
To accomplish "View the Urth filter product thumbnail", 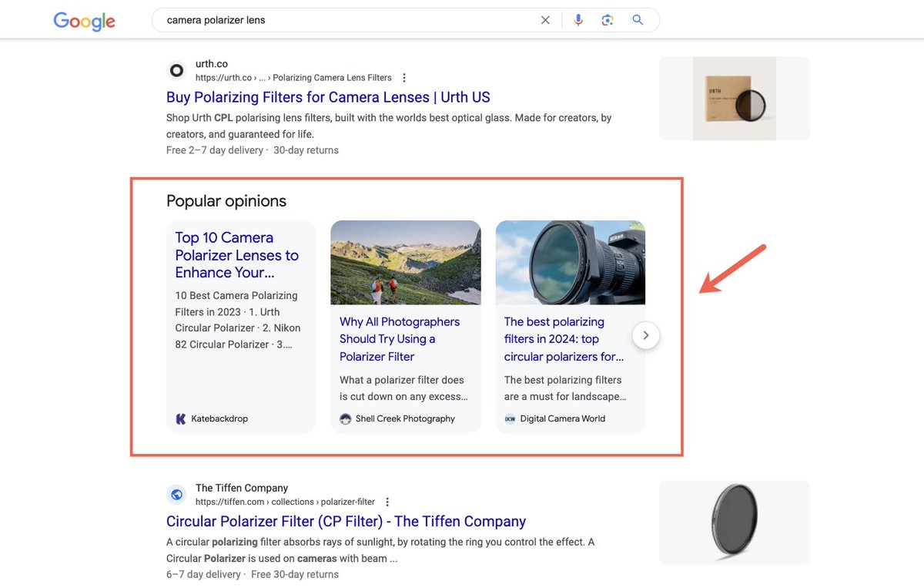I will click(734, 98).
